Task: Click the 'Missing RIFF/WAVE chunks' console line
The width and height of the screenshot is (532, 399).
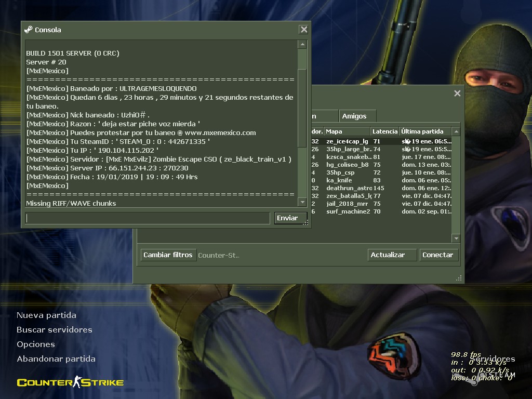Action: (x=71, y=203)
